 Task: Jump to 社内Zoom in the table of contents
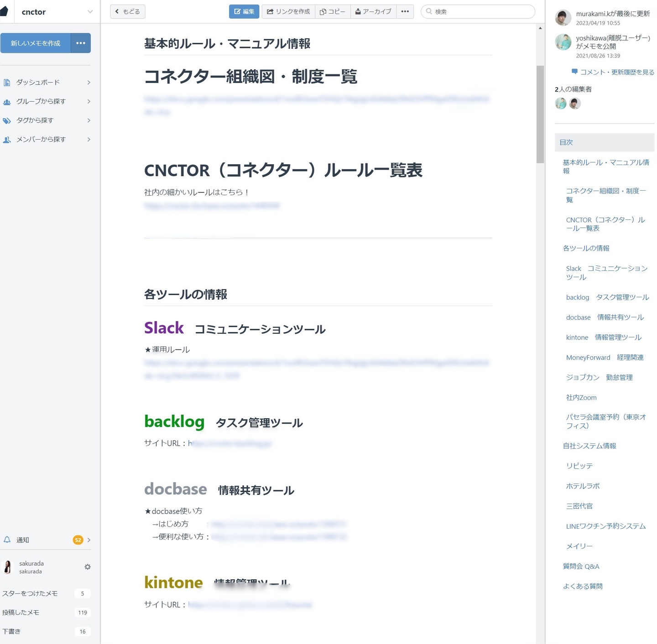581,398
